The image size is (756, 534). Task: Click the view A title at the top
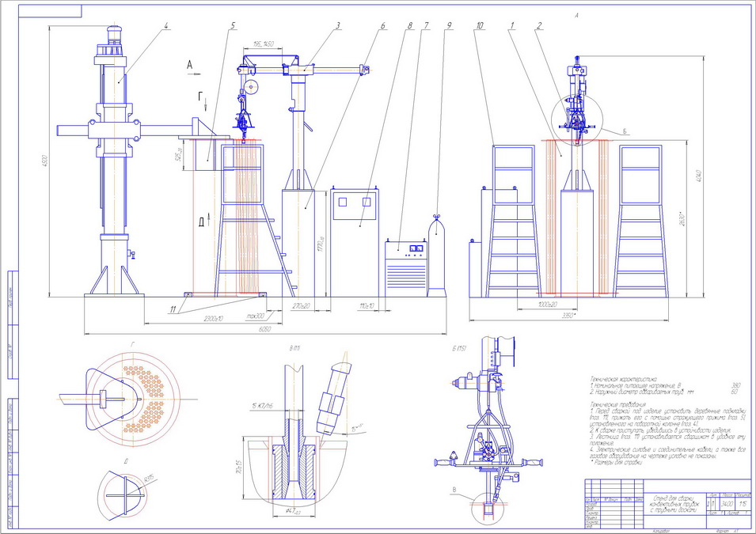[576, 15]
